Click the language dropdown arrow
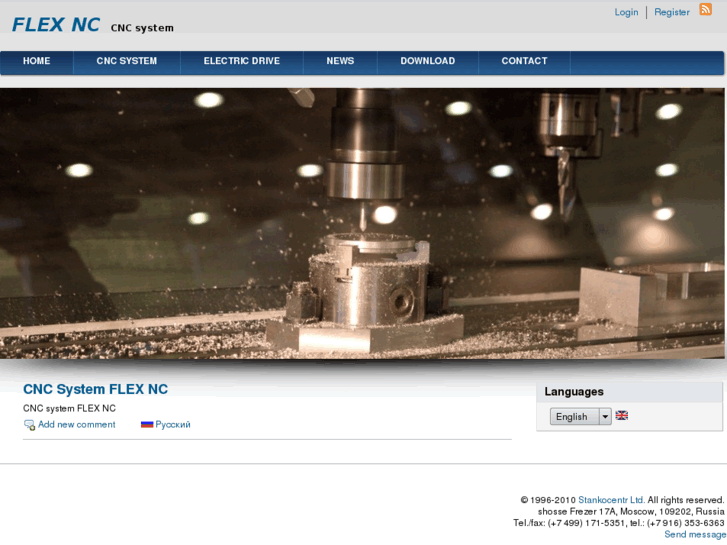 pos(605,417)
